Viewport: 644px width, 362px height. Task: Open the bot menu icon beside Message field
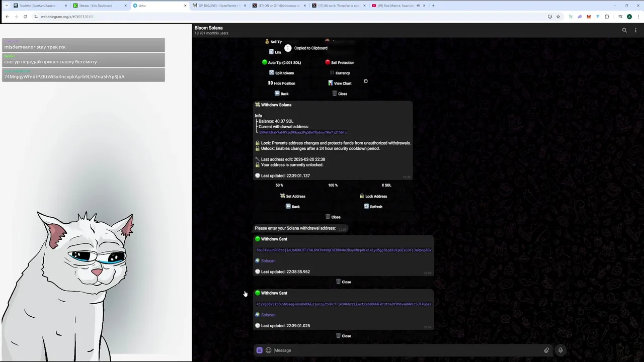[259, 350]
